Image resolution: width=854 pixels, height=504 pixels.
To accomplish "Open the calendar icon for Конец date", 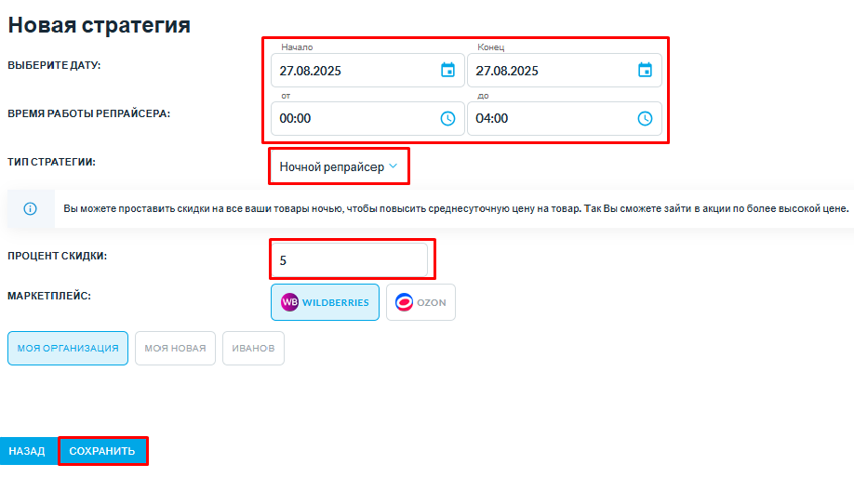I will (x=645, y=71).
